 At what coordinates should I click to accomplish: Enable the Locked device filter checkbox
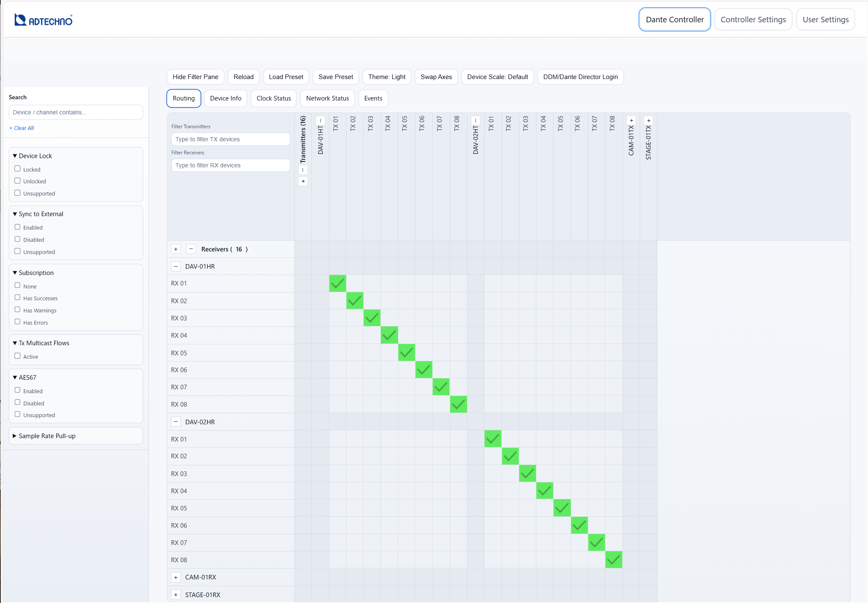point(18,169)
